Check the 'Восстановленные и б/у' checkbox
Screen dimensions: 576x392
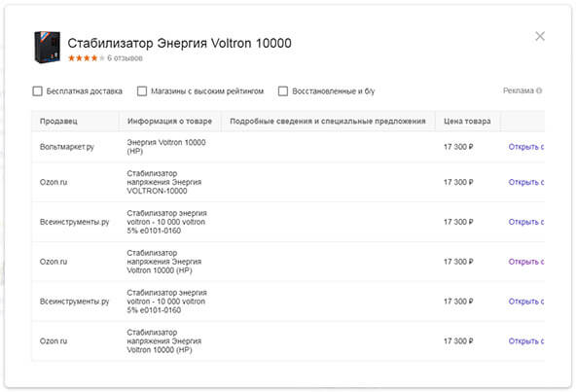(283, 91)
